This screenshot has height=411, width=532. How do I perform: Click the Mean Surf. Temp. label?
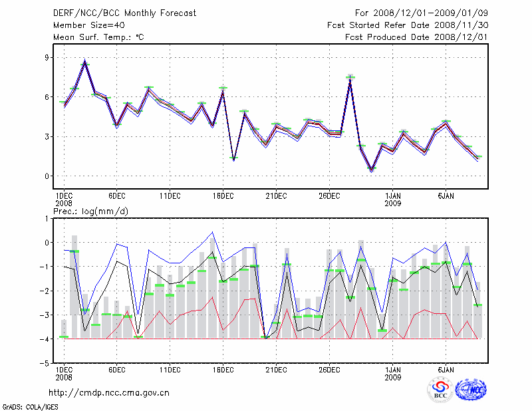(98, 37)
